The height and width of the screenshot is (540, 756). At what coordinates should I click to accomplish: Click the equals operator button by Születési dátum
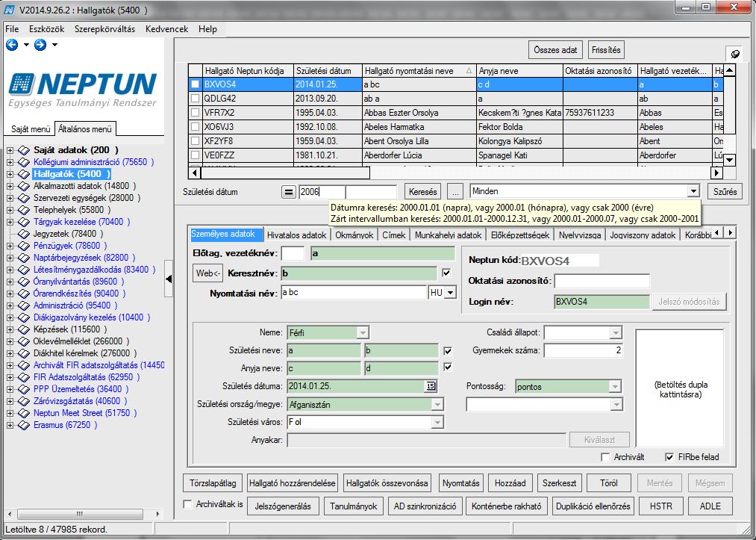coord(288,192)
